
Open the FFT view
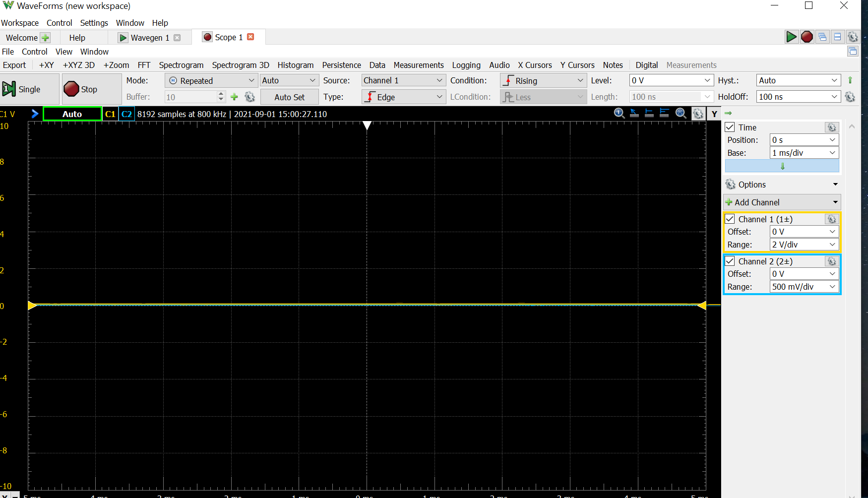[x=144, y=65]
